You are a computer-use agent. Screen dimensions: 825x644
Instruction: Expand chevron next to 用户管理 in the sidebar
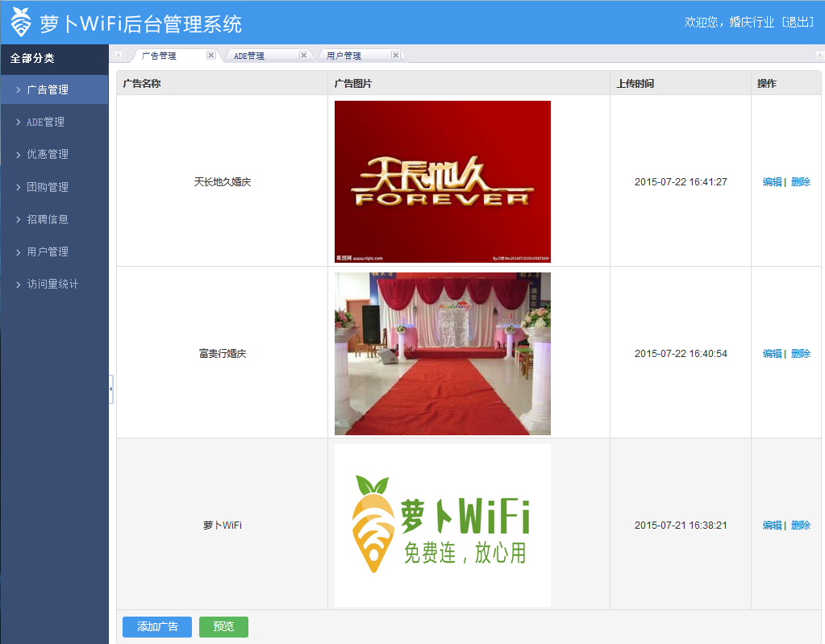point(19,251)
